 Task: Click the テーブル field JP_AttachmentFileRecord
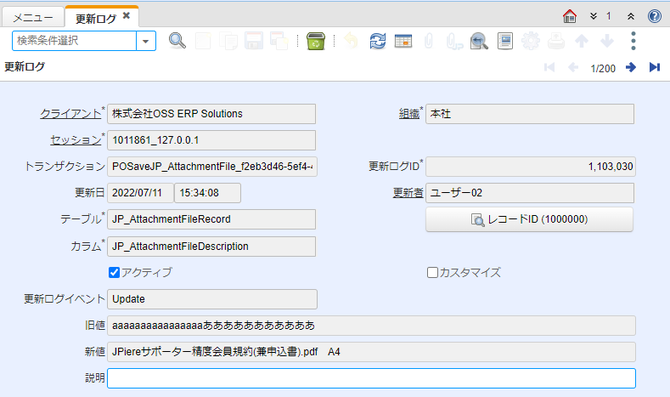212,219
